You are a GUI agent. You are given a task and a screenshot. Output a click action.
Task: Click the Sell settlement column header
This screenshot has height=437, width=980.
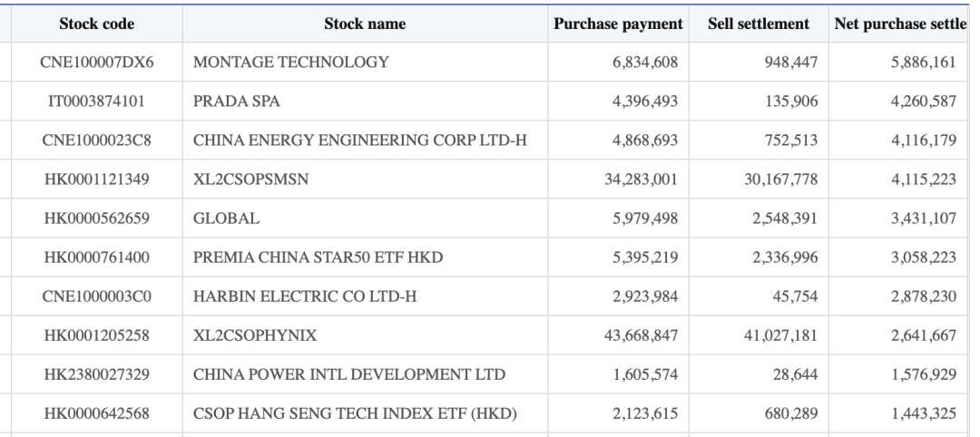tap(758, 24)
